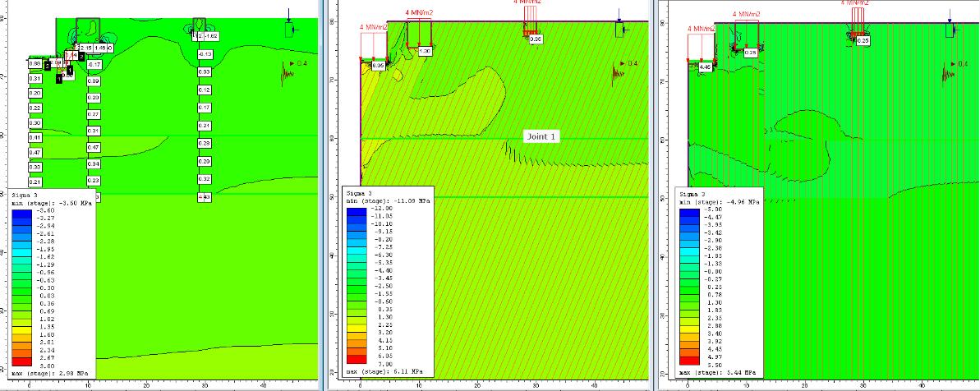
Task: Click the 0.27 query value in left pane
Action: (x=94, y=114)
